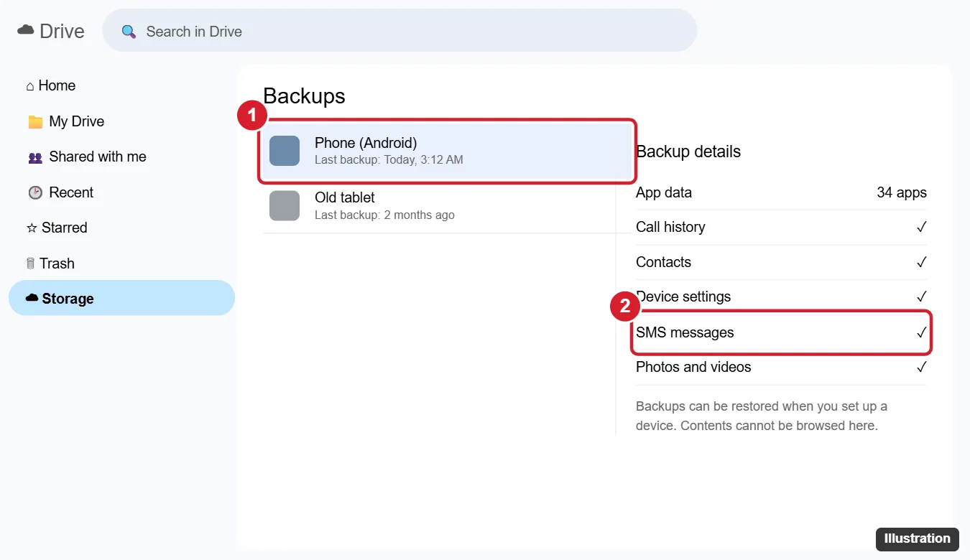Click the backups restore note text
This screenshot has height=560, width=970.
(x=762, y=416)
